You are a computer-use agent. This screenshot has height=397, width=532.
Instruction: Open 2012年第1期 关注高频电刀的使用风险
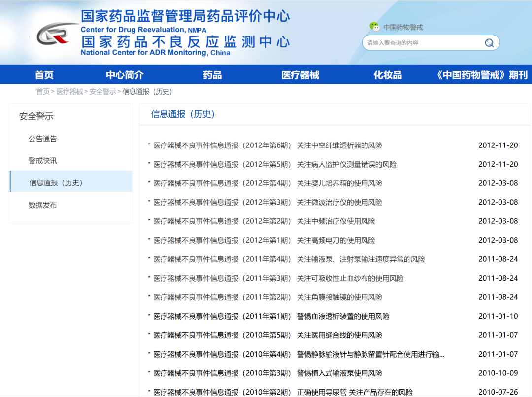pyautogui.click(x=264, y=241)
